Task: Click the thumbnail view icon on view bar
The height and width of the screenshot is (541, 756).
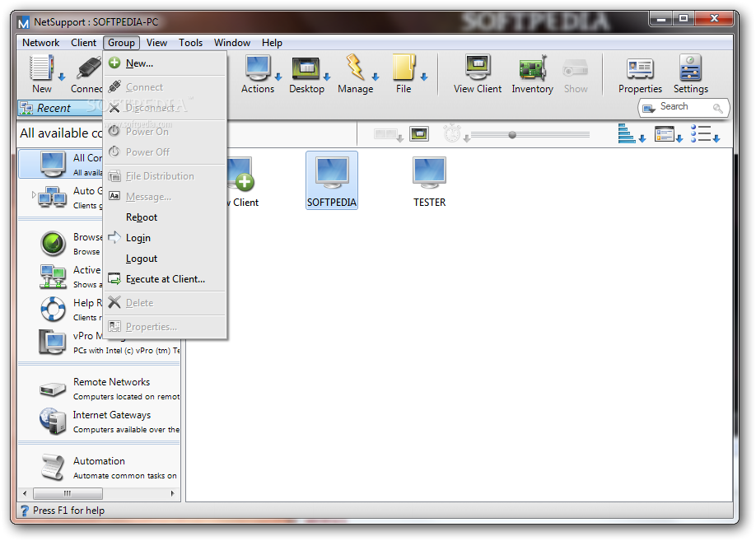Action: (x=419, y=133)
